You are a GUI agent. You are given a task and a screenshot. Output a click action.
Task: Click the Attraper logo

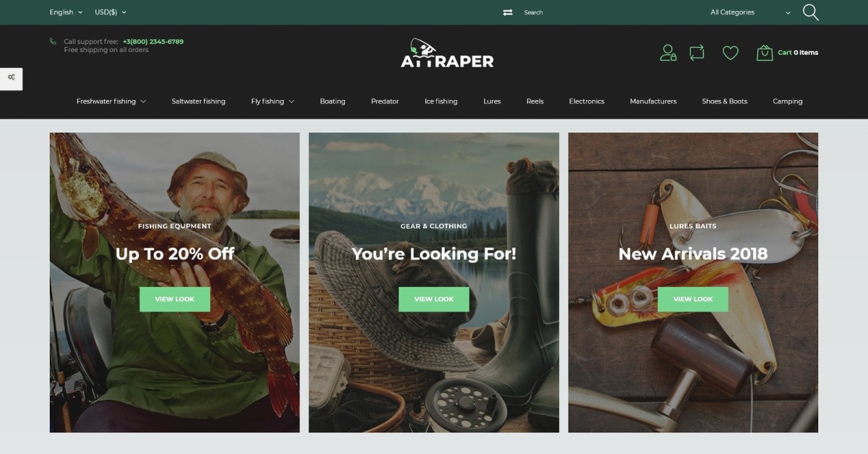coord(447,53)
